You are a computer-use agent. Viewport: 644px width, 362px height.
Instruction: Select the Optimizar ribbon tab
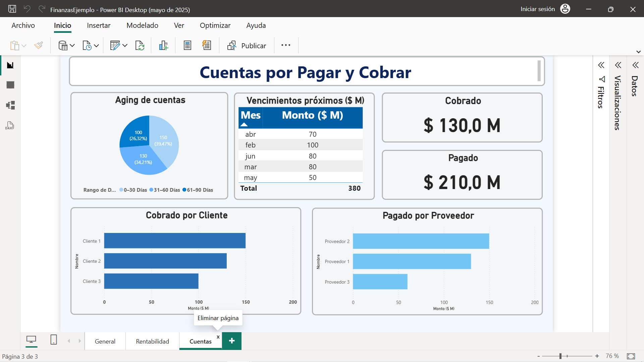point(215,25)
